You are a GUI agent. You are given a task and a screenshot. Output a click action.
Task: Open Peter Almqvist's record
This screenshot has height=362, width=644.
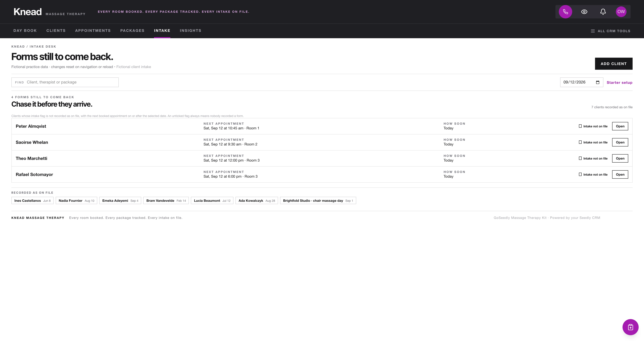click(620, 126)
